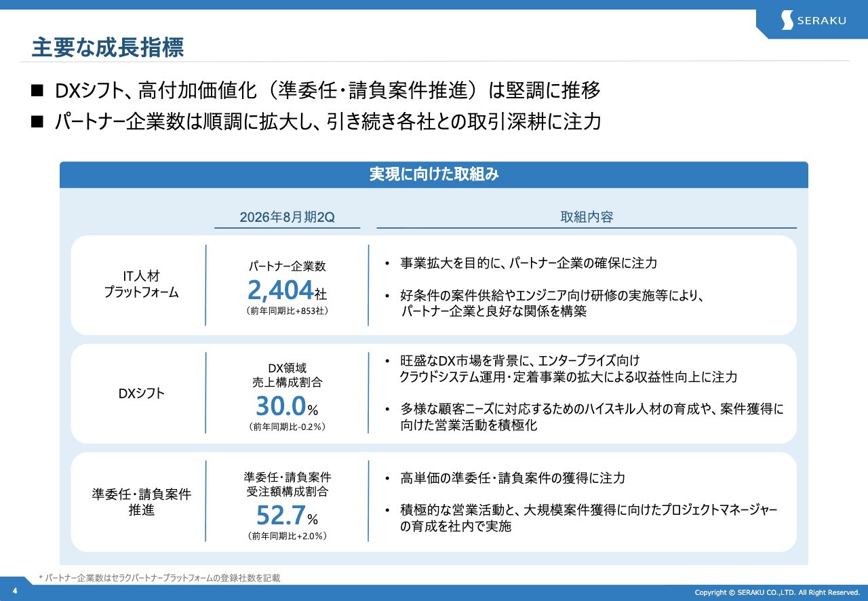Click the 30.0% DX領域 sales ratio figure
Viewport: 868px width, 601px height.
tap(287, 406)
